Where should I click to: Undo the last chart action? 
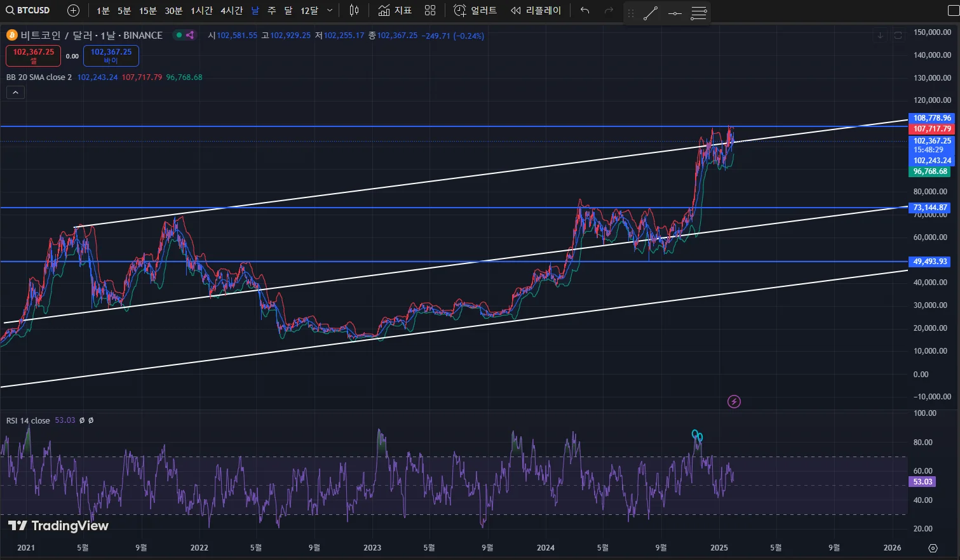click(585, 11)
